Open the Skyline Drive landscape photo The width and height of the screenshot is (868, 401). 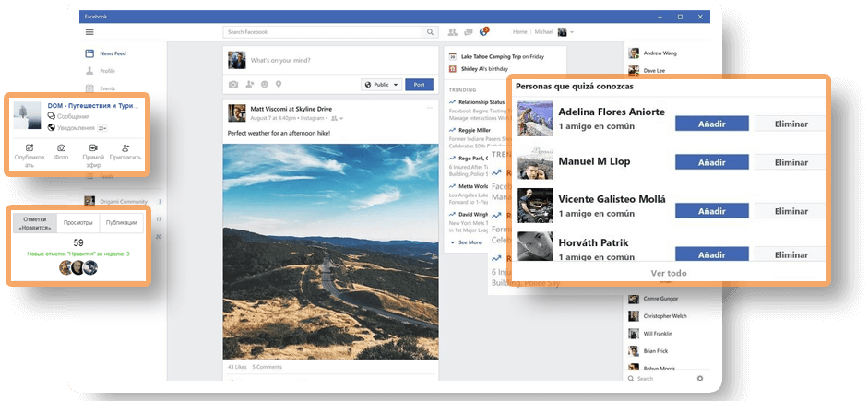(x=330, y=252)
